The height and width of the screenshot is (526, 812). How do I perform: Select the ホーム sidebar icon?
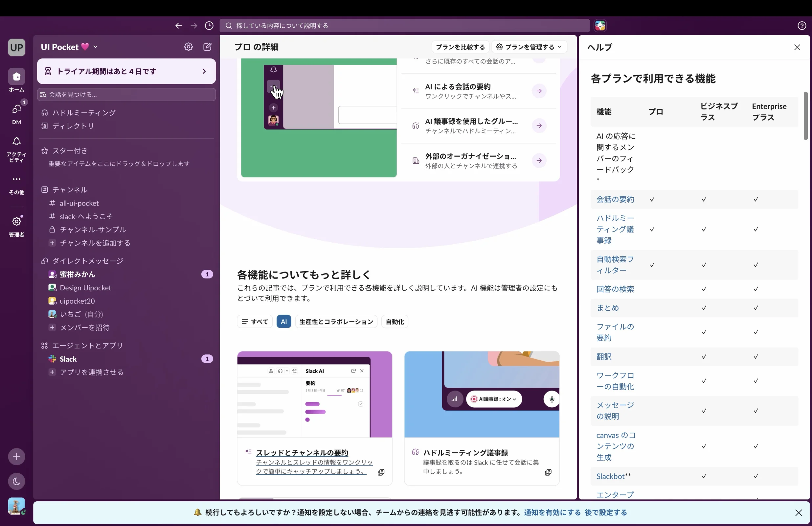coord(16,80)
